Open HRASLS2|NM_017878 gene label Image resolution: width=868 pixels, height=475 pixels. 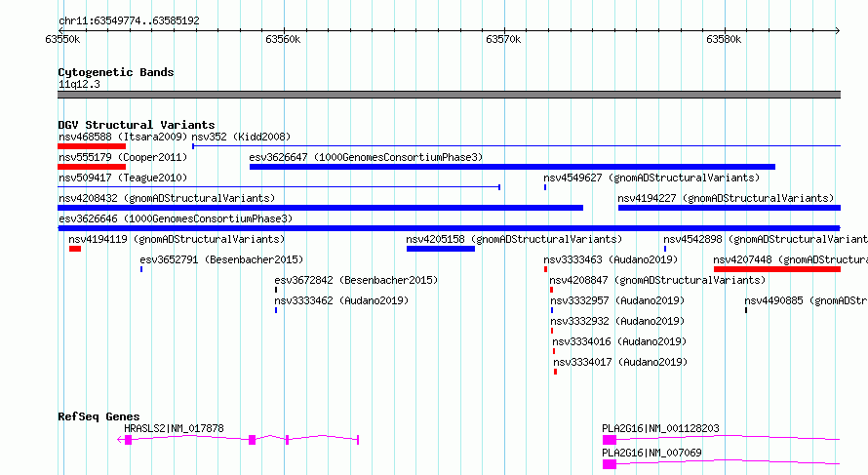point(174,428)
